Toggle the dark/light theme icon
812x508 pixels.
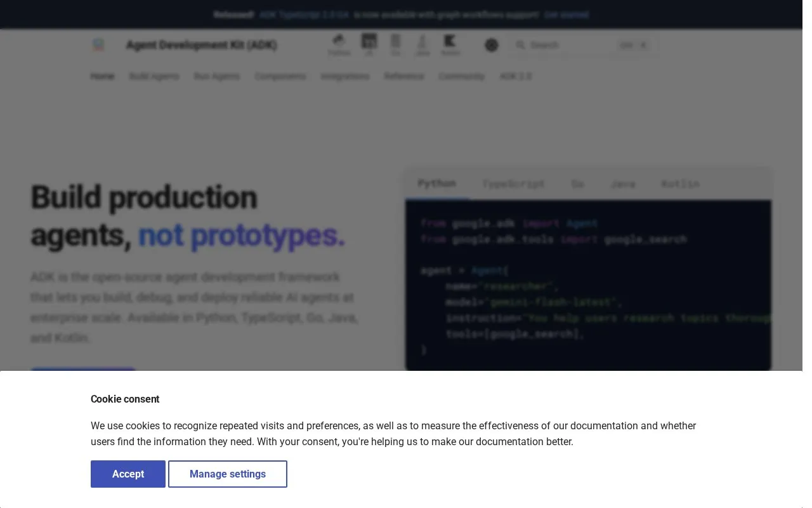pyautogui.click(x=492, y=45)
